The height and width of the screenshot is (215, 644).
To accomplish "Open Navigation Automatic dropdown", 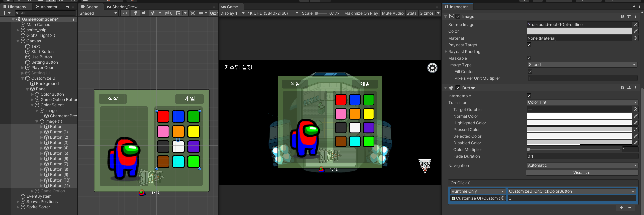I will (582, 165).
